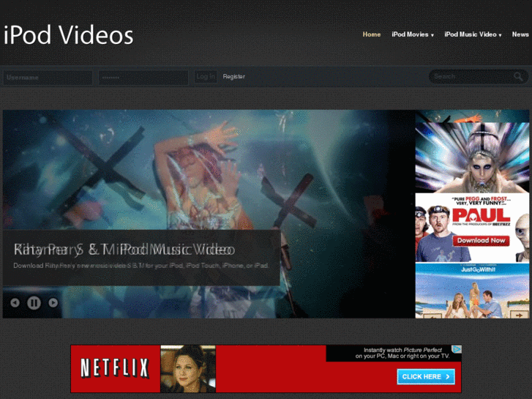Image resolution: width=532 pixels, height=399 pixels.
Task: Open the Home menu item
Action: [372, 34]
